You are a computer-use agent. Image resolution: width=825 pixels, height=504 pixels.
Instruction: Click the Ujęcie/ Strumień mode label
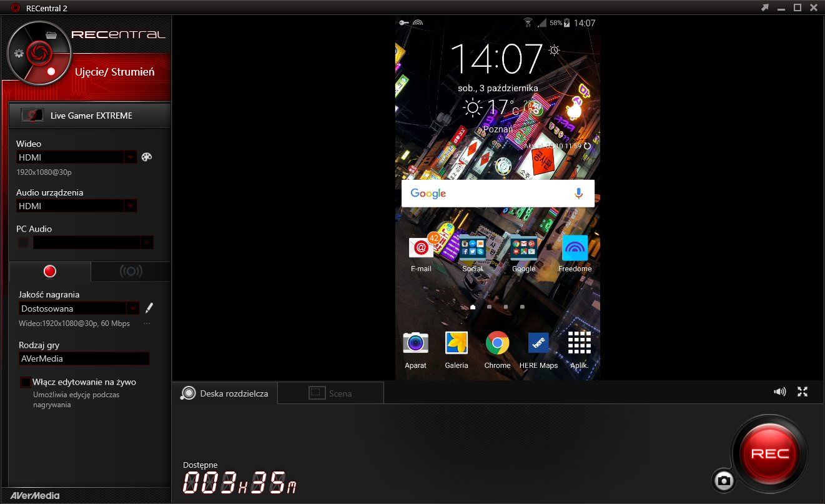point(115,72)
